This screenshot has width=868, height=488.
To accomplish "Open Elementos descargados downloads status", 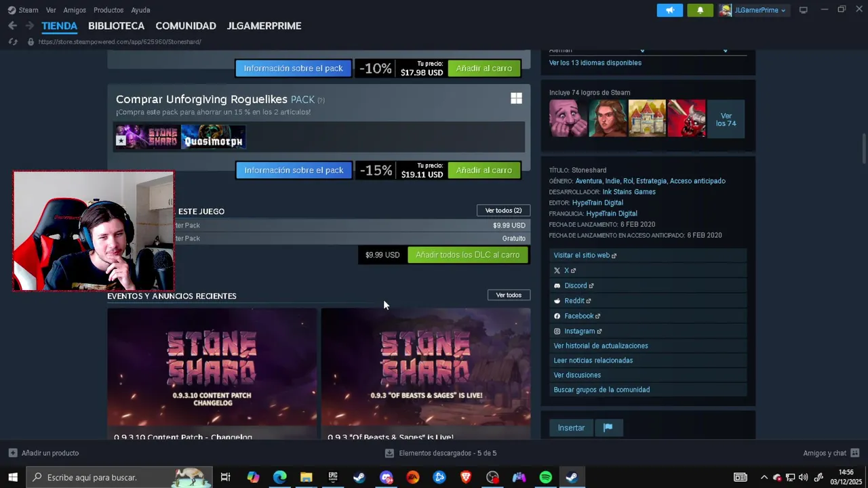I will (x=441, y=453).
